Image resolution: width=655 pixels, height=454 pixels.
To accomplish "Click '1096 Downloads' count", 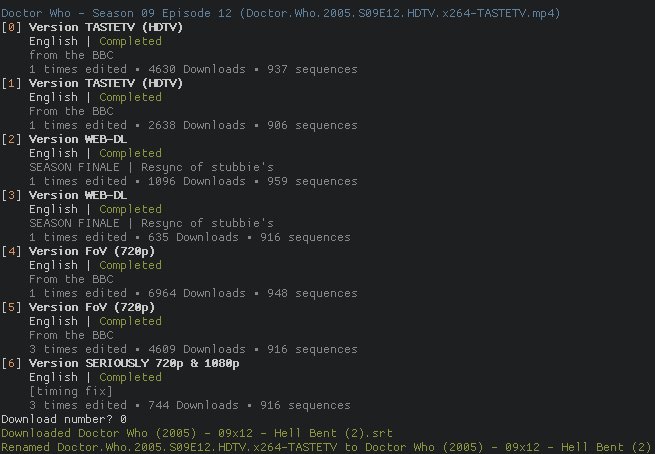I will pyautogui.click(x=197, y=181).
